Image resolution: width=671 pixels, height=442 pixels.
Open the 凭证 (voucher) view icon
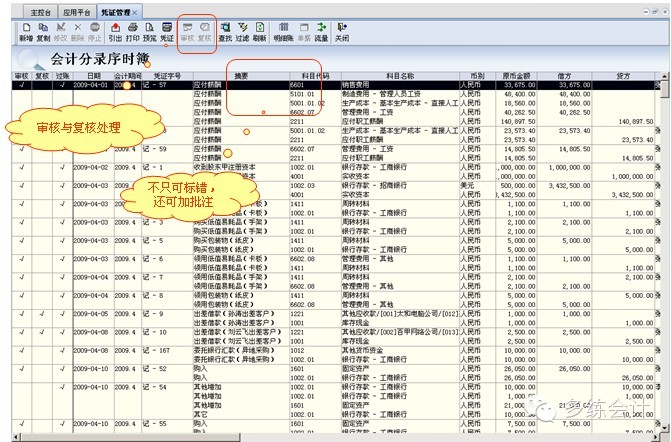pyautogui.click(x=167, y=33)
